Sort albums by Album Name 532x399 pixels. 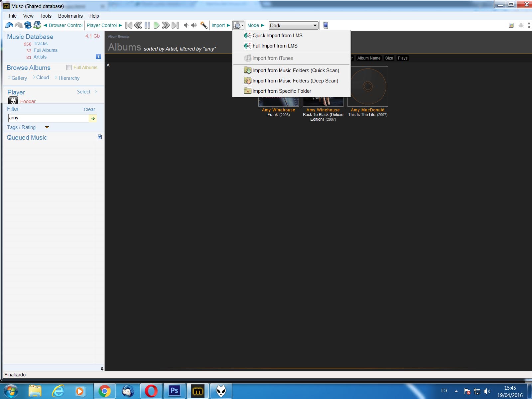pos(369,58)
